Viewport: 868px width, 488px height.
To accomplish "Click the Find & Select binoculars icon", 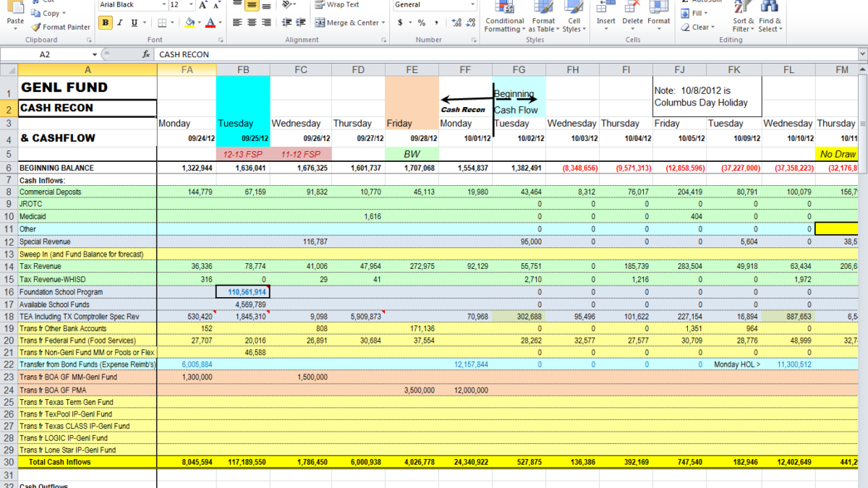I will coord(769,7).
